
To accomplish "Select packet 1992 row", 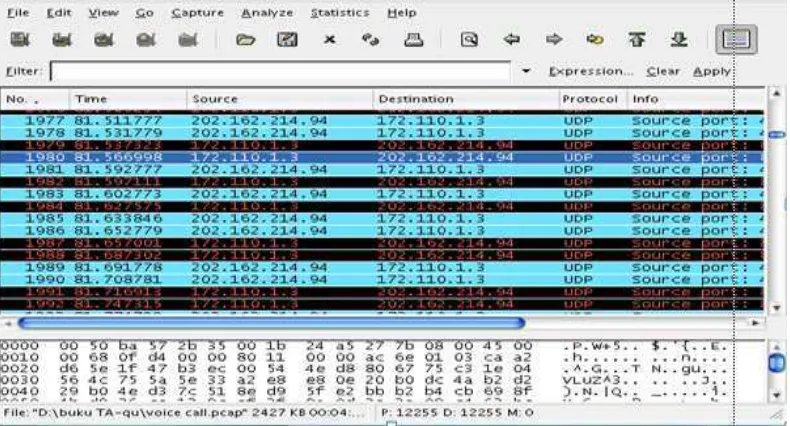I will 382,304.
